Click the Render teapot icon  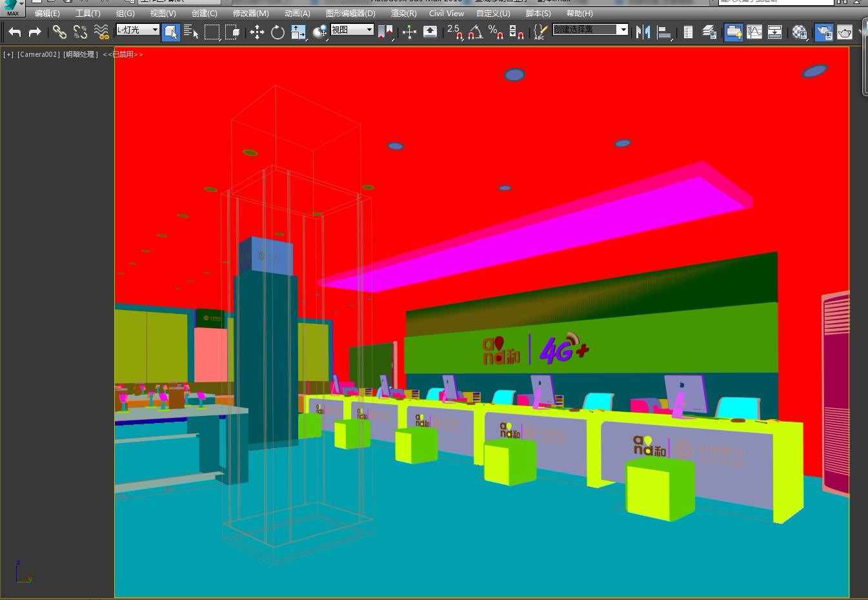845,32
